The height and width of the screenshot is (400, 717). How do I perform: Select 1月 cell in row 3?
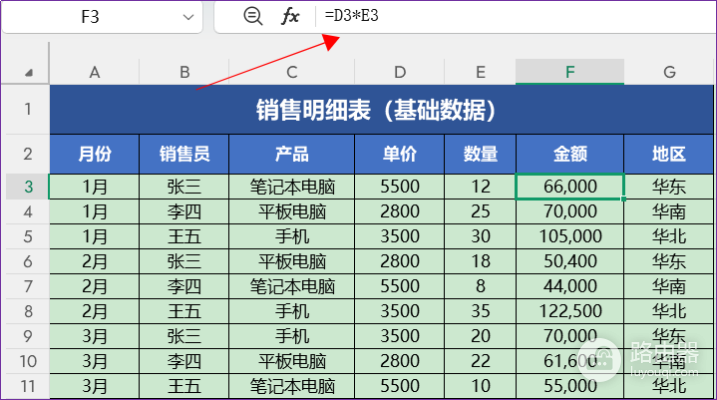(x=94, y=187)
